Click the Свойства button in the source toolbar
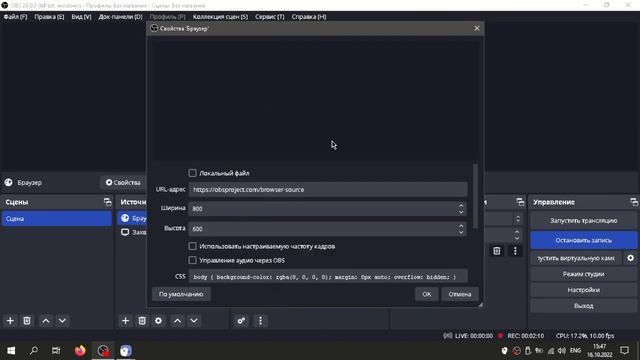This screenshot has height=360, width=640. [123, 182]
